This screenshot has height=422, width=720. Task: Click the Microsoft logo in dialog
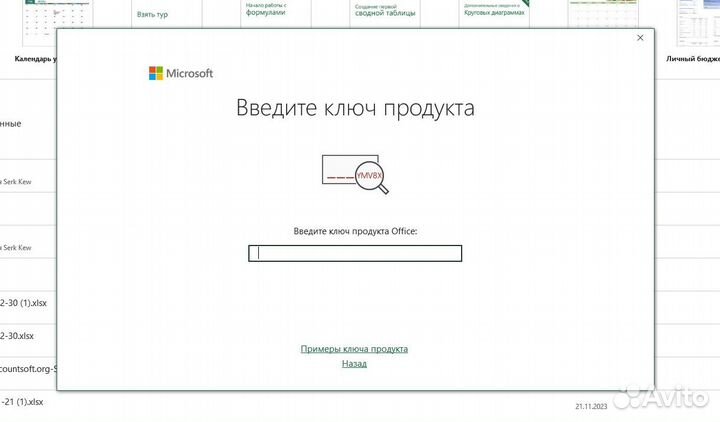pos(181,73)
